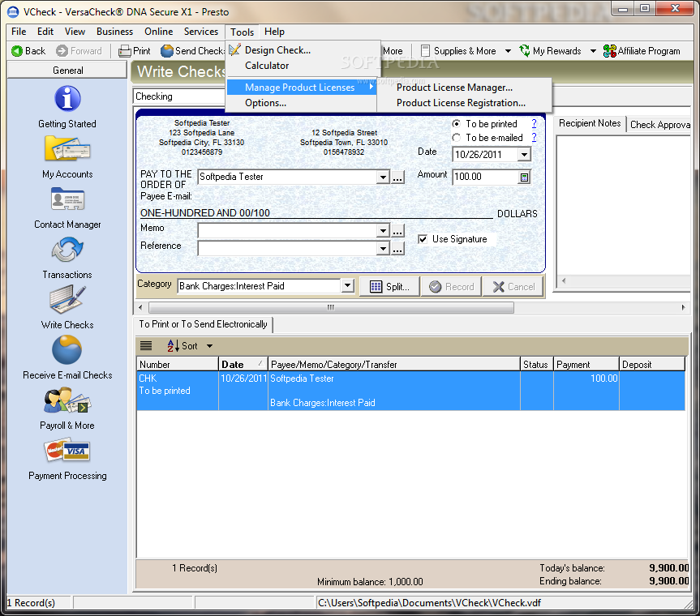Click the Print toolbar button
This screenshot has height=616, width=700.
135,51
